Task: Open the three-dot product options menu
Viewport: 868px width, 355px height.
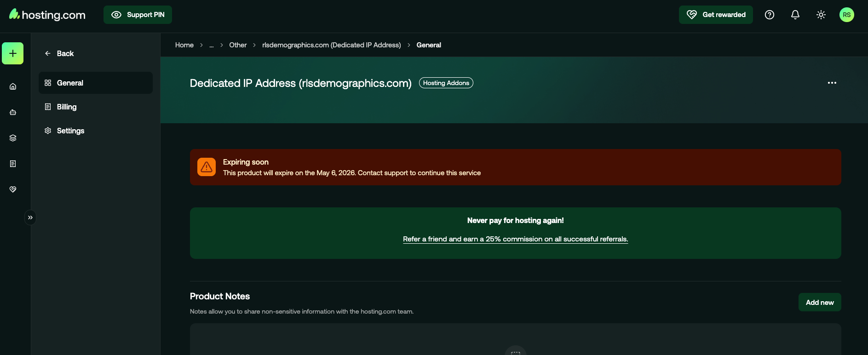Action: click(x=832, y=83)
